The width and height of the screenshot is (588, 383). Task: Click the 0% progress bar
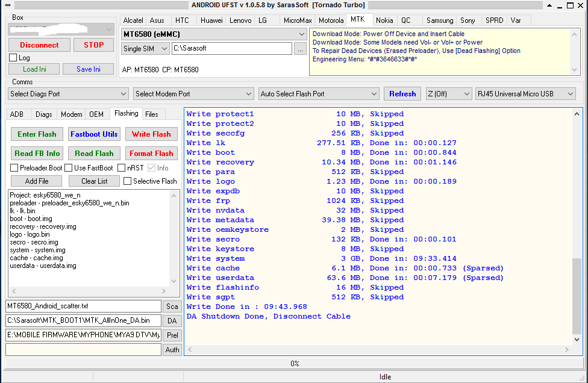[x=295, y=363]
